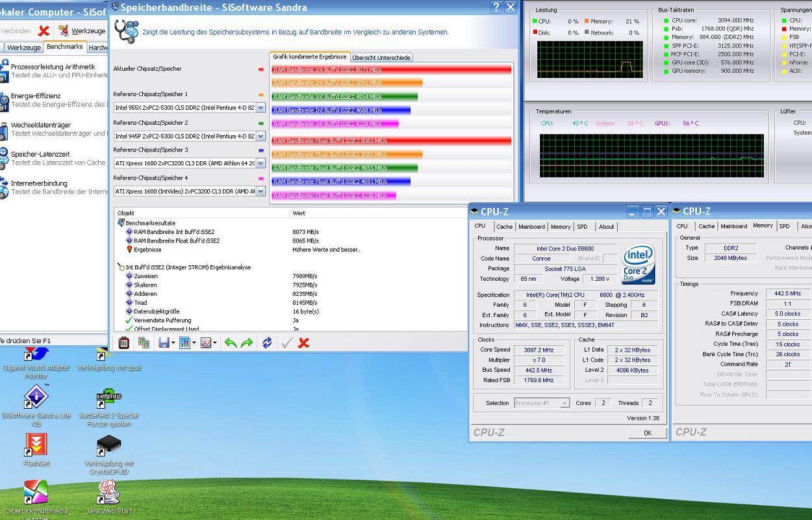Open Memory tab in left CPU-Z window

(x=561, y=227)
